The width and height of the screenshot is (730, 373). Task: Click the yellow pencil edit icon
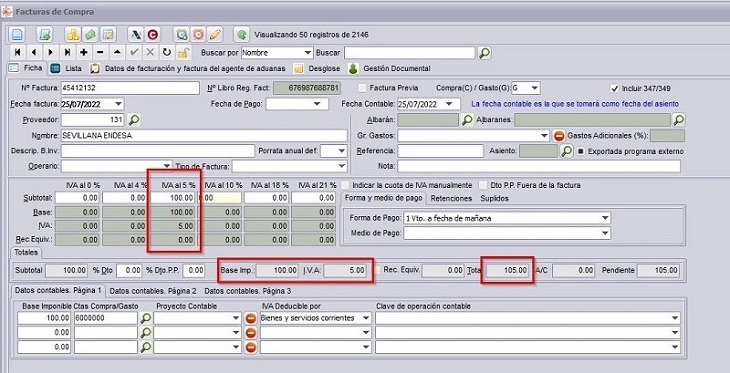(215, 34)
